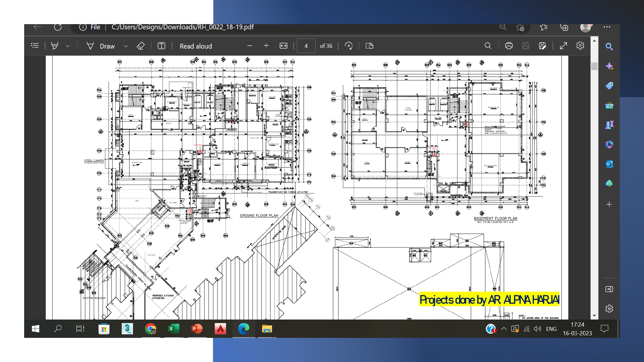Image resolution: width=644 pixels, height=362 pixels.
Task: Select the Highlight tool
Action: click(55, 46)
